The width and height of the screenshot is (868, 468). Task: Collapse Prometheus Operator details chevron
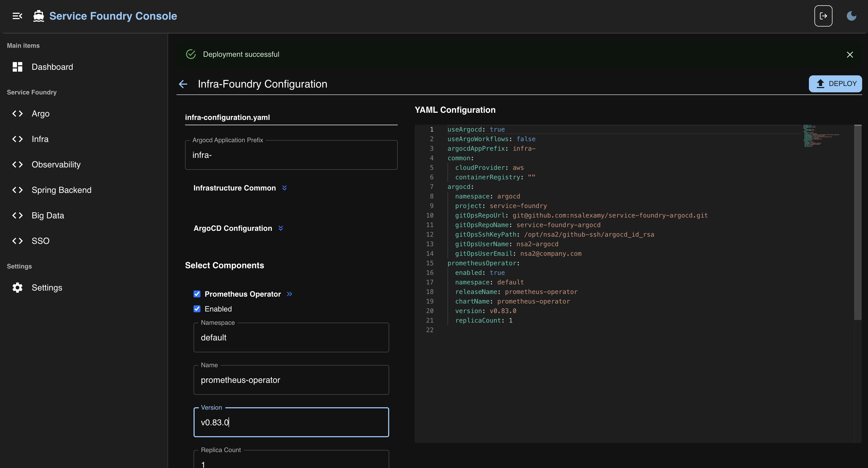click(290, 294)
